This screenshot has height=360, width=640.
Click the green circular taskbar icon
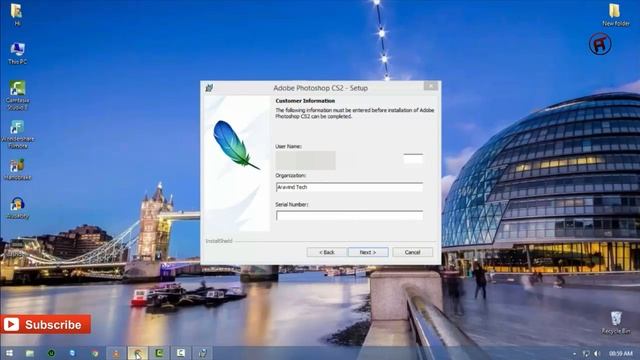(x=51, y=353)
